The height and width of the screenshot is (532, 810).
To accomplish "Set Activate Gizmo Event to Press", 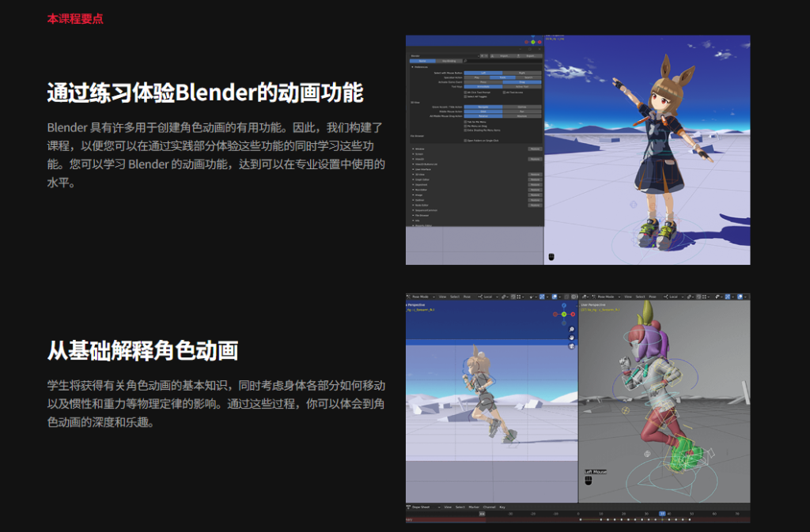I will pos(483,82).
